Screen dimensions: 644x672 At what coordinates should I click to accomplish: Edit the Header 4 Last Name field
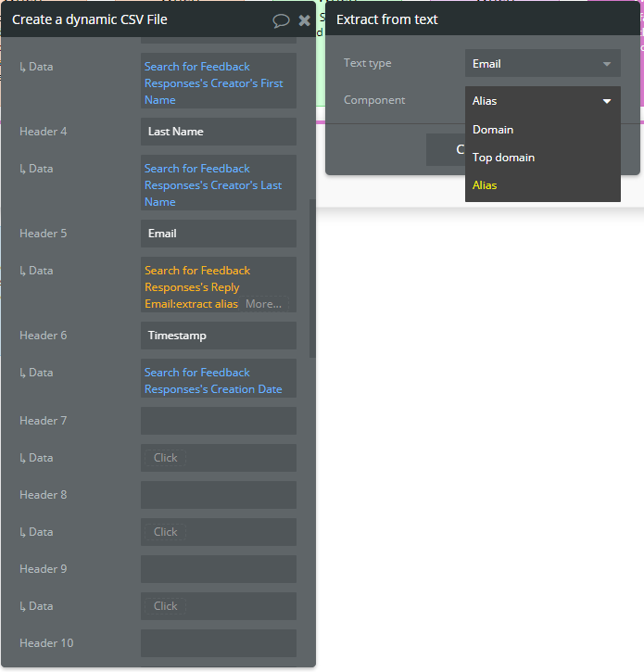[219, 132]
